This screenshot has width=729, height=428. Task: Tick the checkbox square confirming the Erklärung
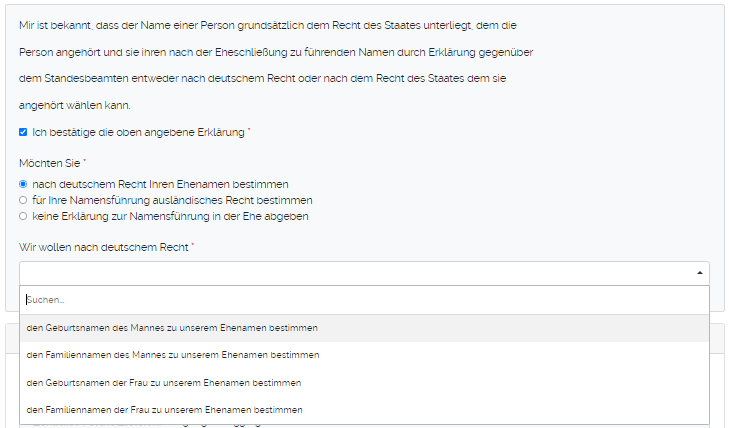click(x=23, y=132)
